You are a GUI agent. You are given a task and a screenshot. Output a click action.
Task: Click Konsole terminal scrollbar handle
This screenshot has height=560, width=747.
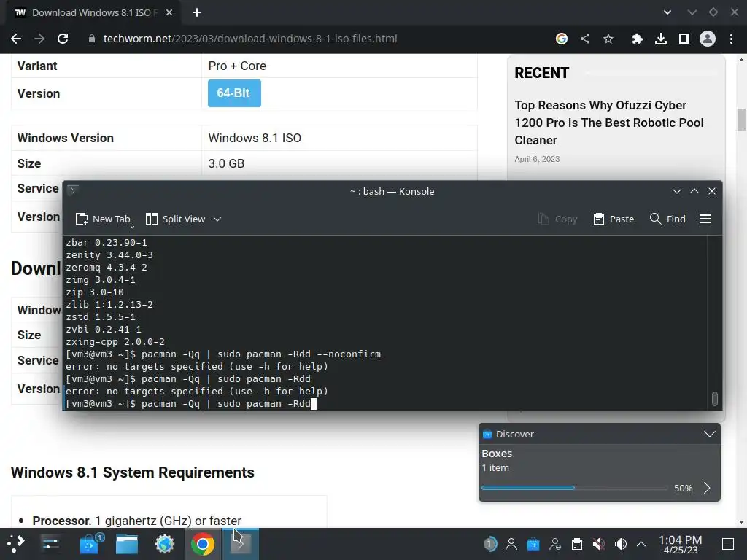(x=715, y=399)
